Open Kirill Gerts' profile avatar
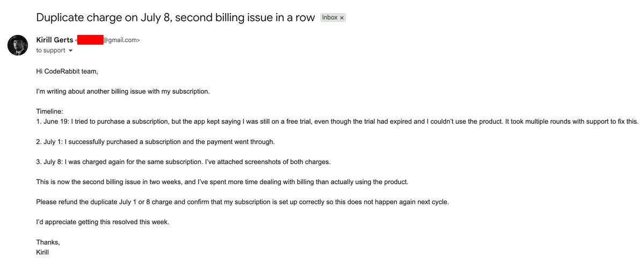 [18, 45]
